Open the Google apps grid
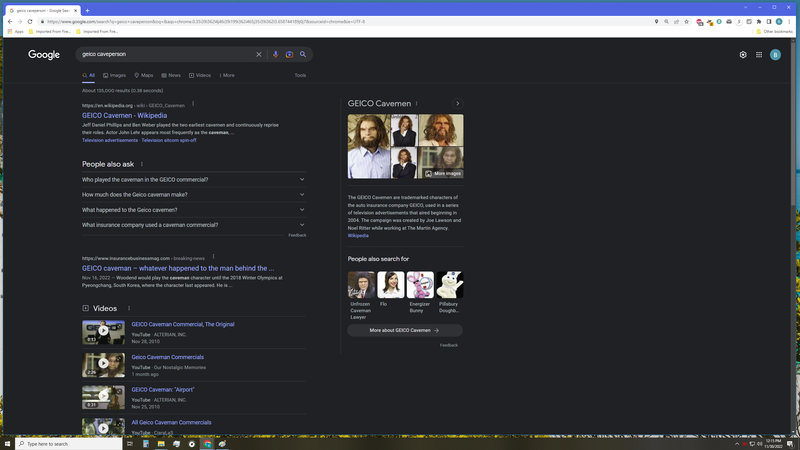 point(759,55)
